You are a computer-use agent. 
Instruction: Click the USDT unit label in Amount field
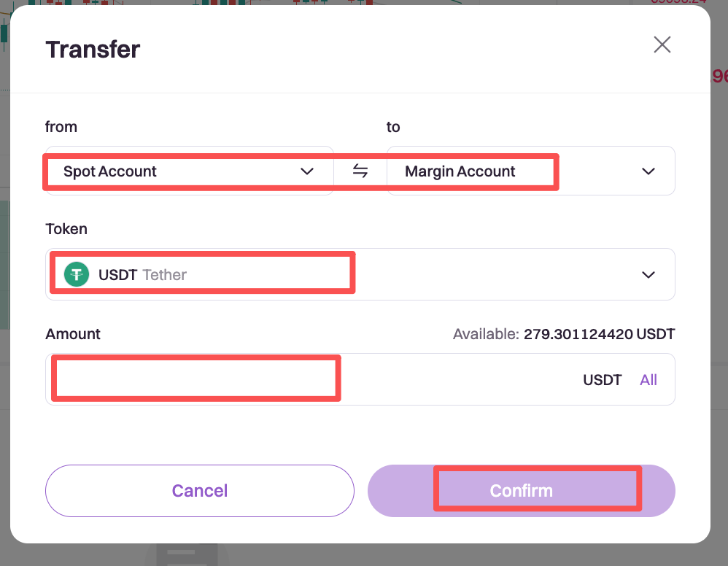(602, 380)
